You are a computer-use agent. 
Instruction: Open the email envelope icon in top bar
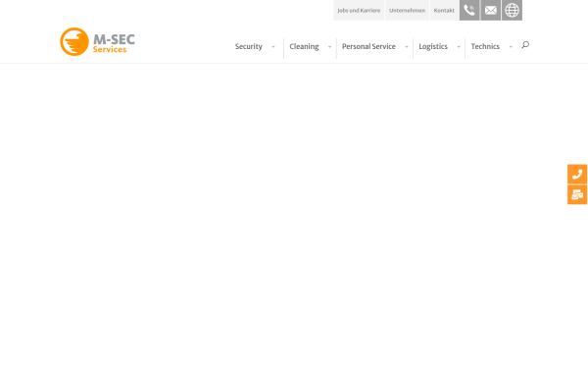491,10
